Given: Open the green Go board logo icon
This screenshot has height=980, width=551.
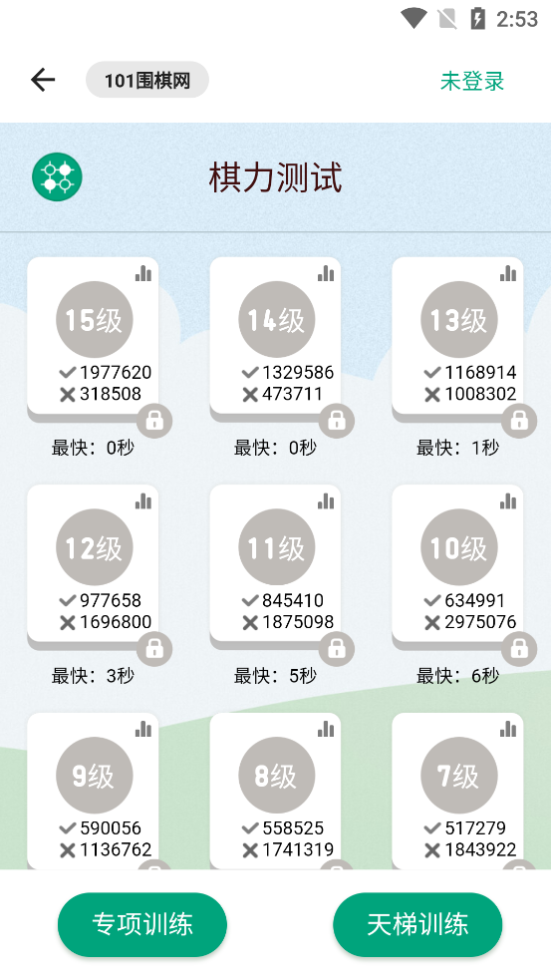Looking at the screenshot, I should click(57, 176).
